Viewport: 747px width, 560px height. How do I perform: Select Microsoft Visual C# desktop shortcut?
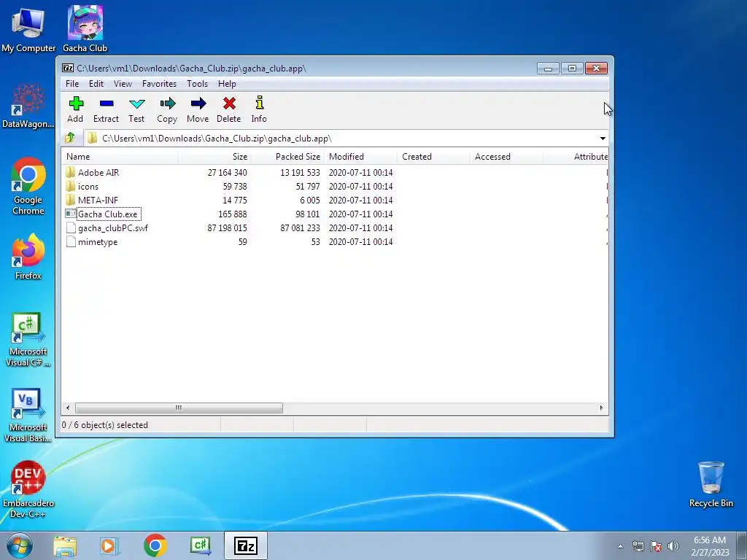(28, 340)
